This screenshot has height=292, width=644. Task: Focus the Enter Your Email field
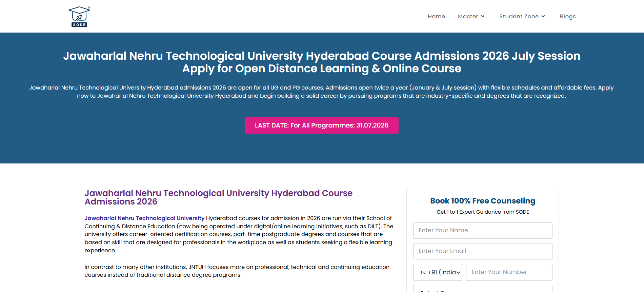[483, 251]
